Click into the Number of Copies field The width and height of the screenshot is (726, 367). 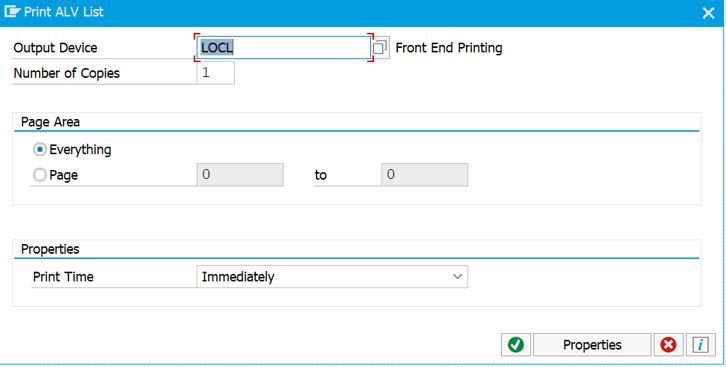point(215,73)
